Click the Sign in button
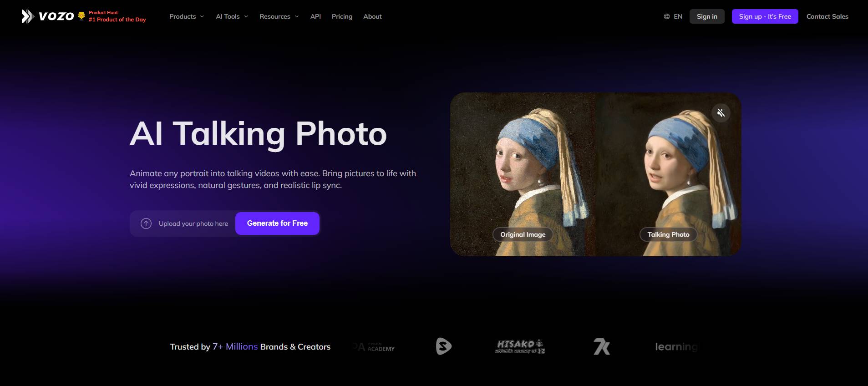The height and width of the screenshot is (386, 868). pos(707,16)
